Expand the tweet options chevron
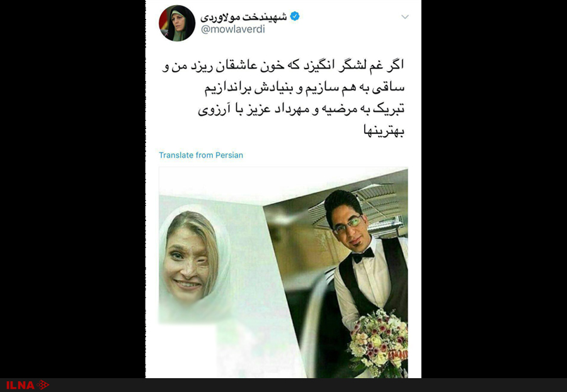 pos(405,16)
